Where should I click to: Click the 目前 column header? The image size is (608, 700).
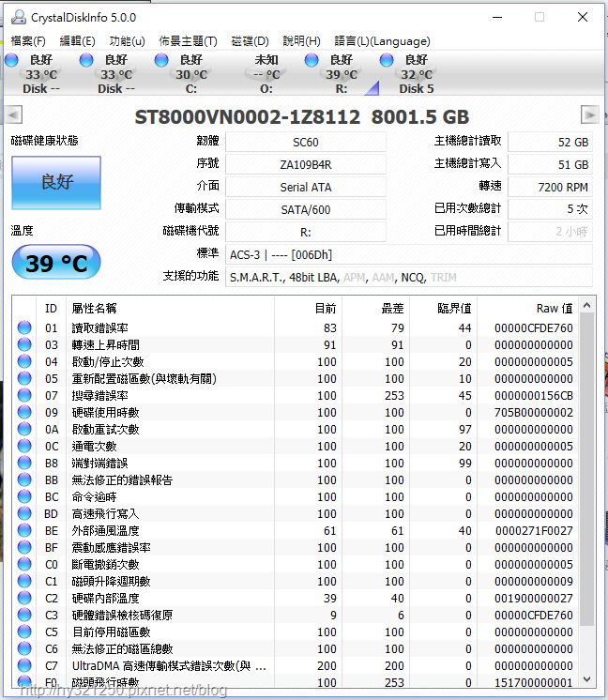308,309
